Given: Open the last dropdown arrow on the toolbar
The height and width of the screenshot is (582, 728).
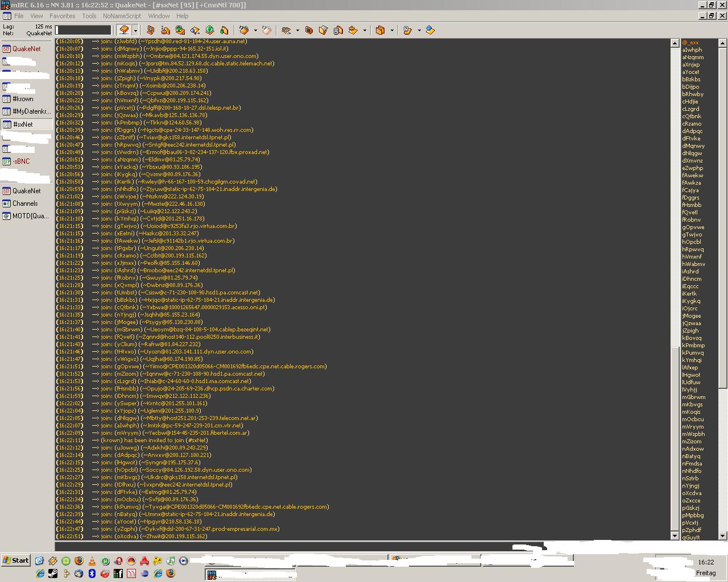Looking at the screenshot, I should pyautogui.click(x=419, y=30).
